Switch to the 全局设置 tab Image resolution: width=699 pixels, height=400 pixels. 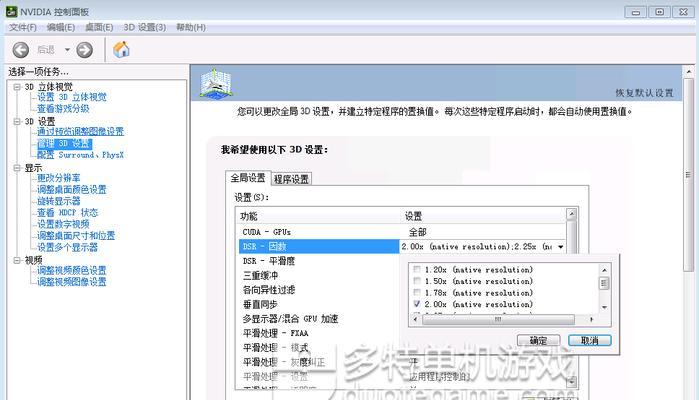(248, 178)
